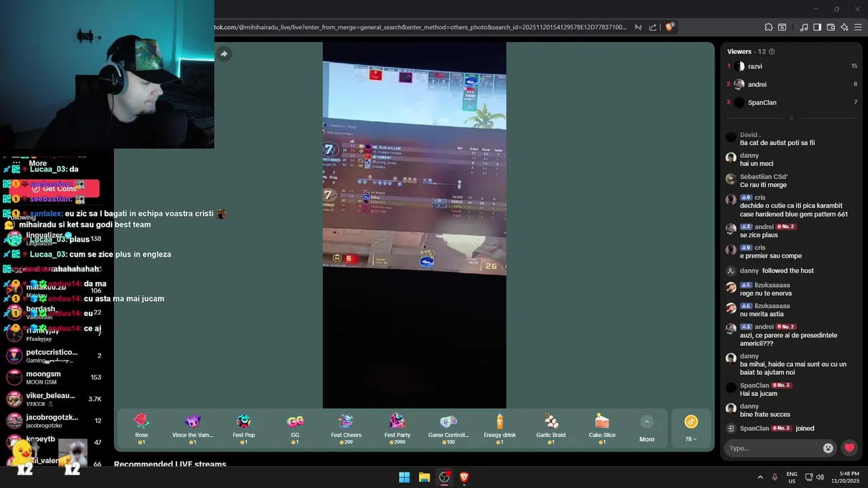Click lizukaaaaaa on 'rege nu te enerva'
Image resolution: width=868 pixels, height=488 pixels.
(x=772, y=285)
